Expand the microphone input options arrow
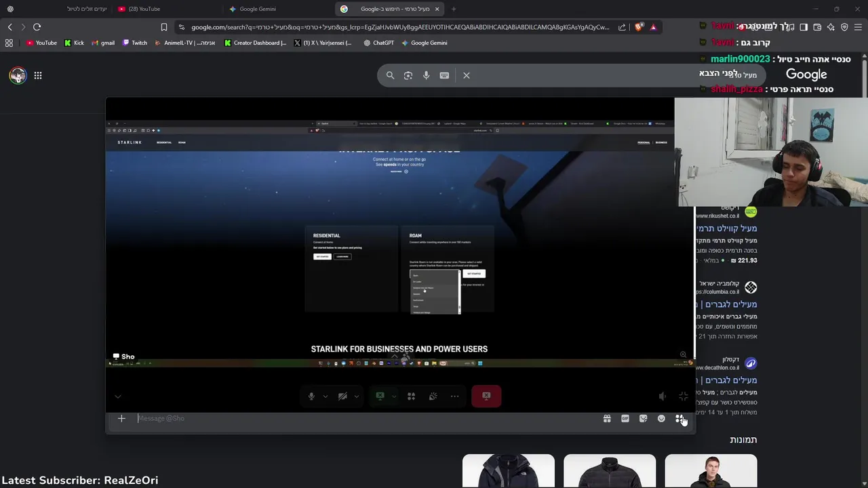This screenshot has width=868, height=488. tap(325, 396)
